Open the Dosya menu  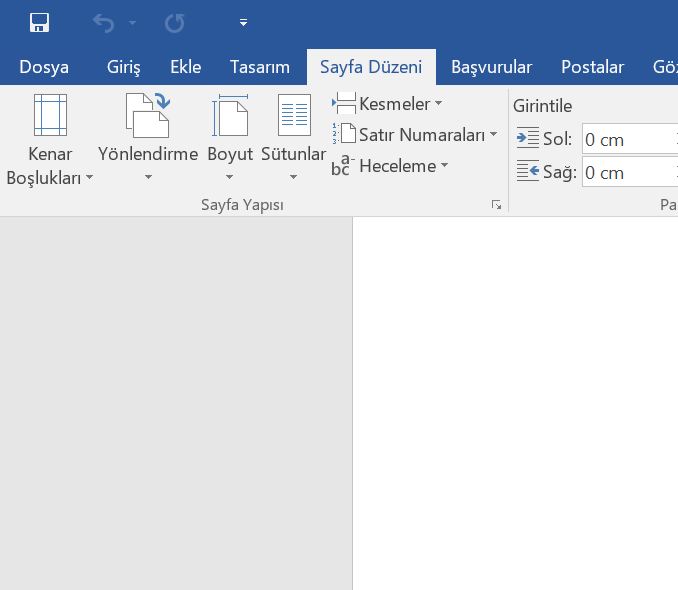point(44,68)
